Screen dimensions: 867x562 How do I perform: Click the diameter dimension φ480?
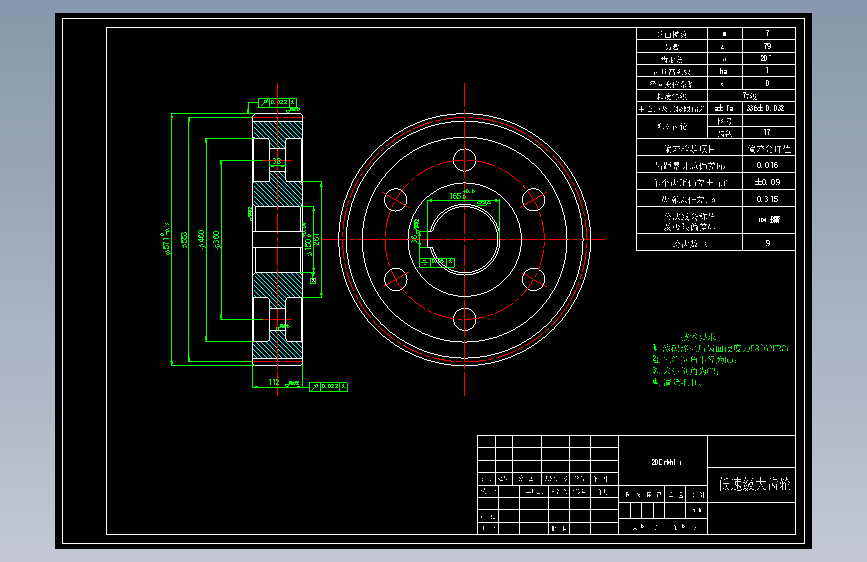click(x=202, y=240)
